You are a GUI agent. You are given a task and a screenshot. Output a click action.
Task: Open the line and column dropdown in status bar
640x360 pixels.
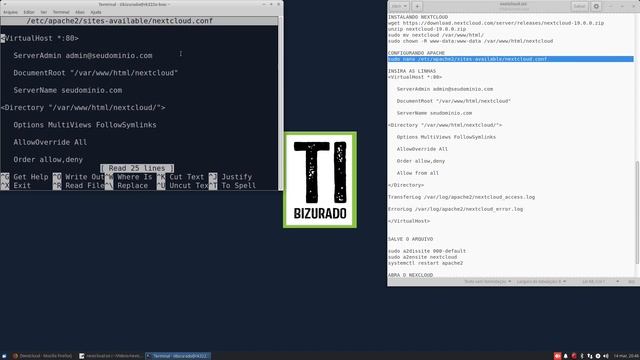pos(600,282)
